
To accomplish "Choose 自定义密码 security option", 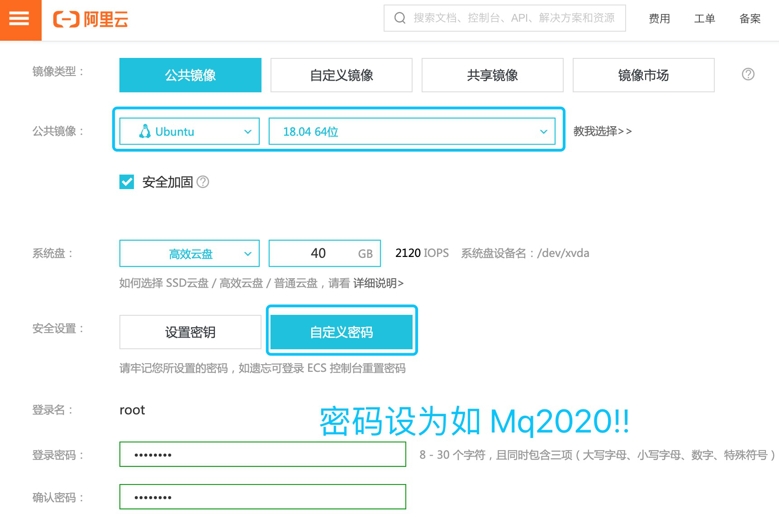I will (342, 332).
